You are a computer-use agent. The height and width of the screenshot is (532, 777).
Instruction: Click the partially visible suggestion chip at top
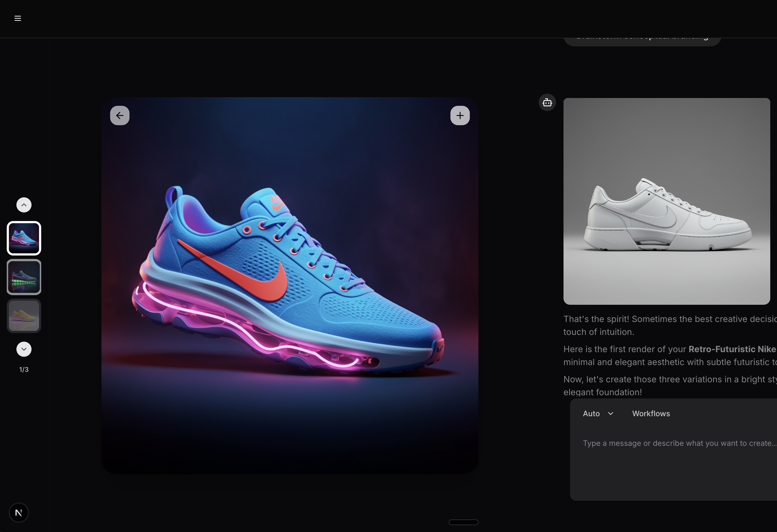click(642, 41)
